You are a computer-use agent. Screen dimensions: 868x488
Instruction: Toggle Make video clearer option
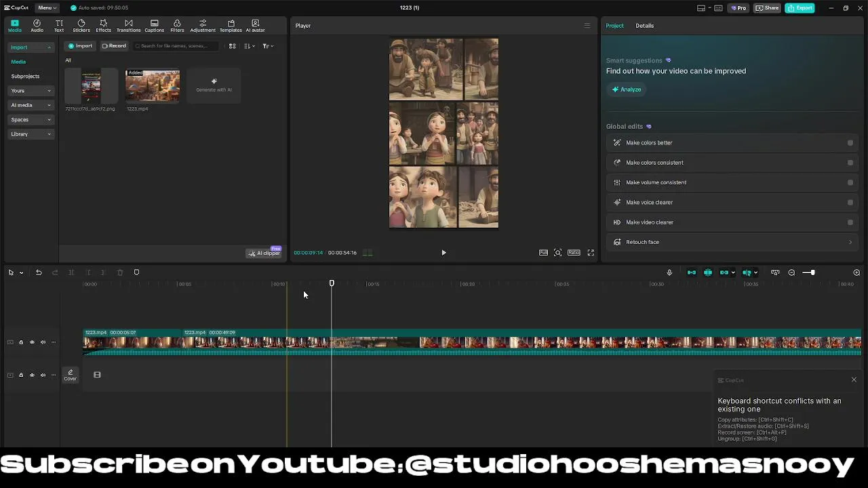click(850, 222)
